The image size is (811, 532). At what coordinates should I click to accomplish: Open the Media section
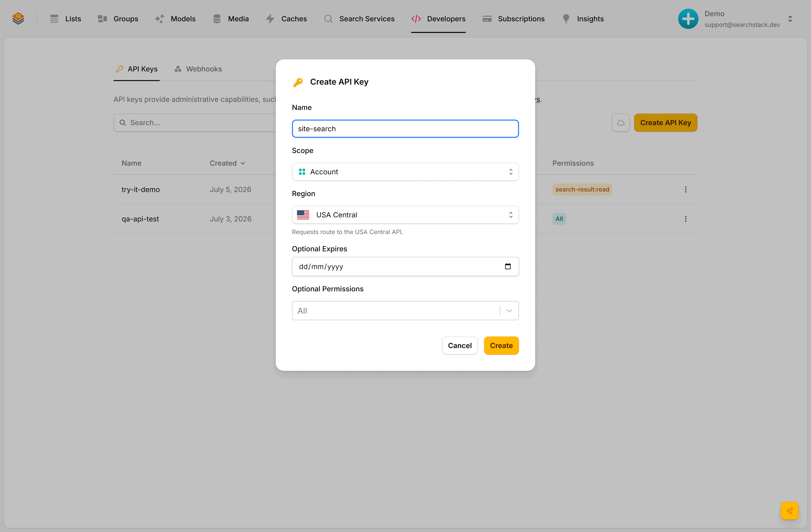tap(231, 19)
